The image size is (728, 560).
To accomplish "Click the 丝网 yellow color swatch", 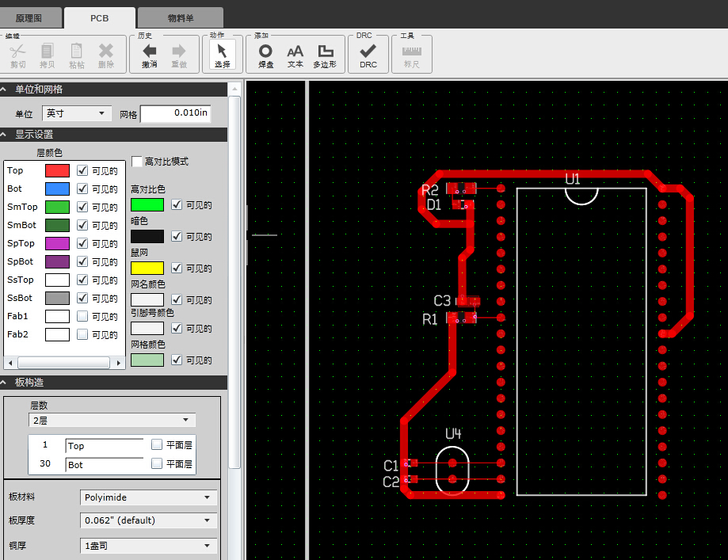I will click(x=147, y=268).
